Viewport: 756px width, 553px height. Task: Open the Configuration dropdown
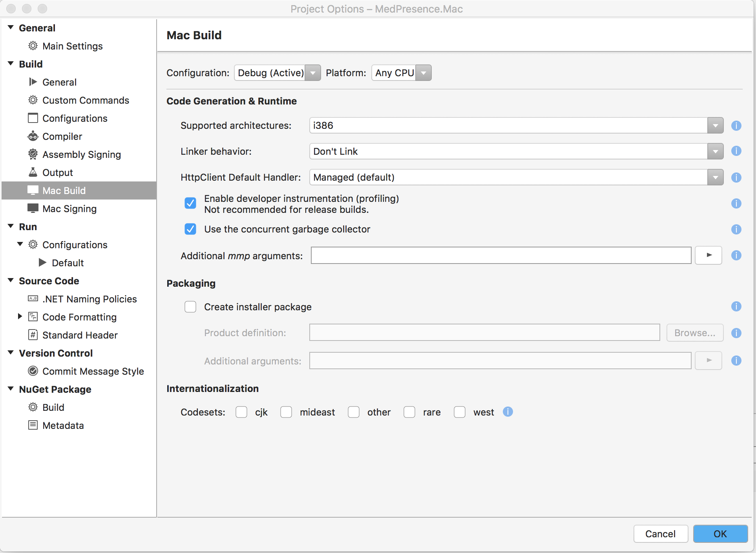(278, 73)
